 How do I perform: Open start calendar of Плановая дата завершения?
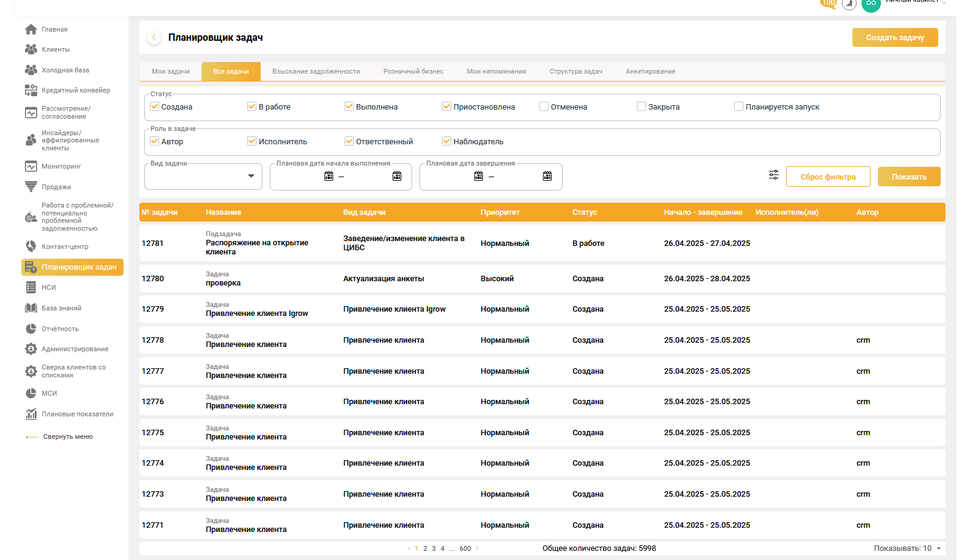tap(479, 176)
